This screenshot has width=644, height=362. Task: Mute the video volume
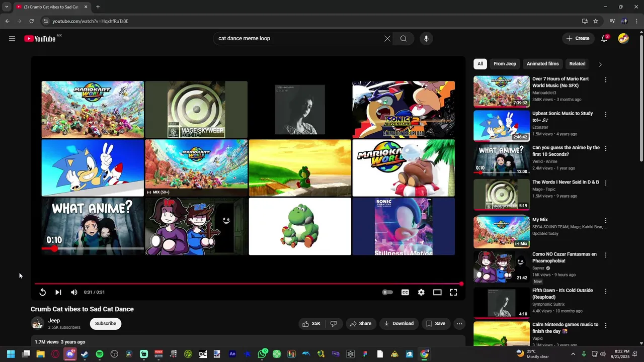pos(74,292)
